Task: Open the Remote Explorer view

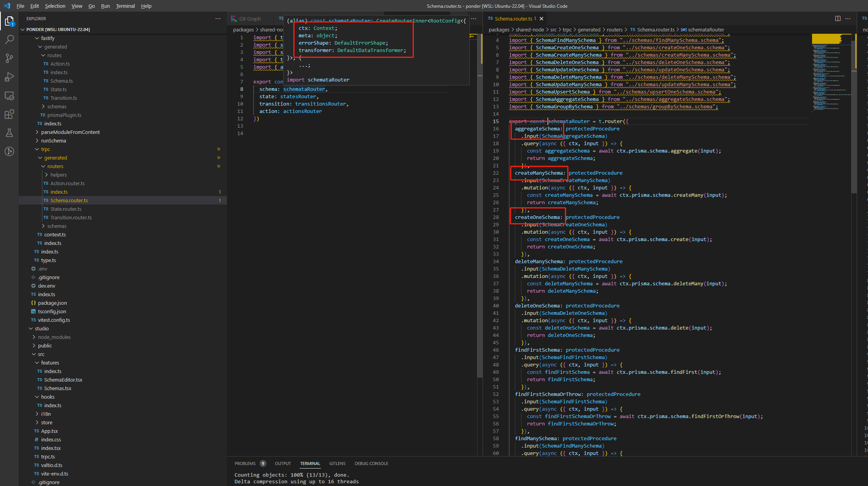Action: tap(9, 95)
